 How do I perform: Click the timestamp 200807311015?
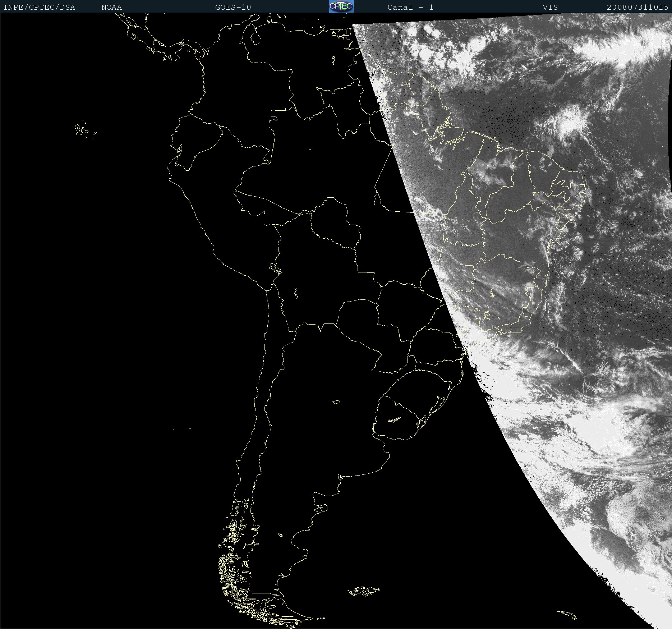point(638,7)
